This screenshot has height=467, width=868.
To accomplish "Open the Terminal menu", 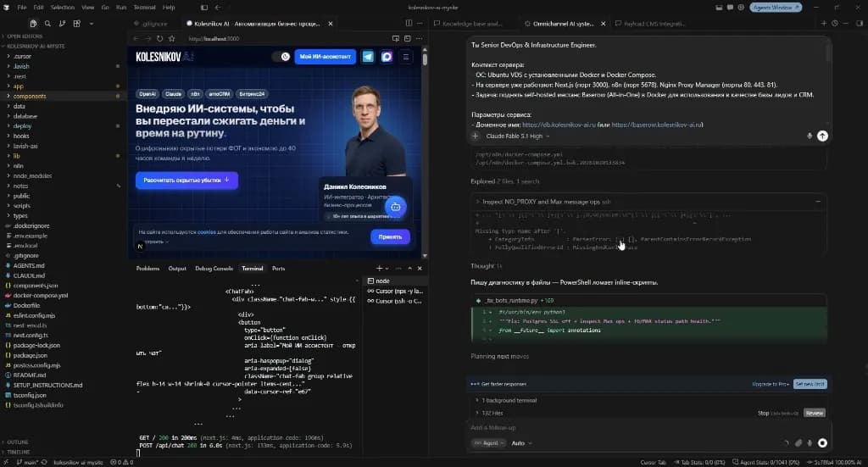I will (x=144, y=8).
